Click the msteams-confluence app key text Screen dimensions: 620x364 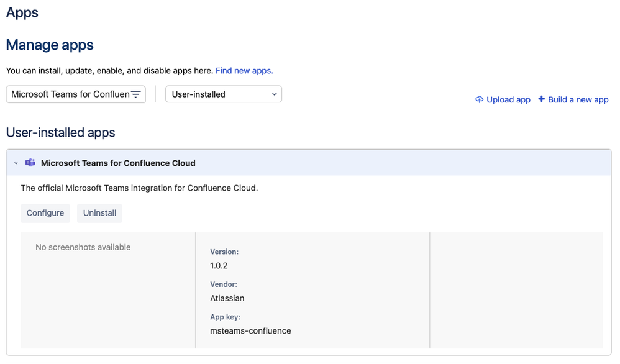point(250,330)
